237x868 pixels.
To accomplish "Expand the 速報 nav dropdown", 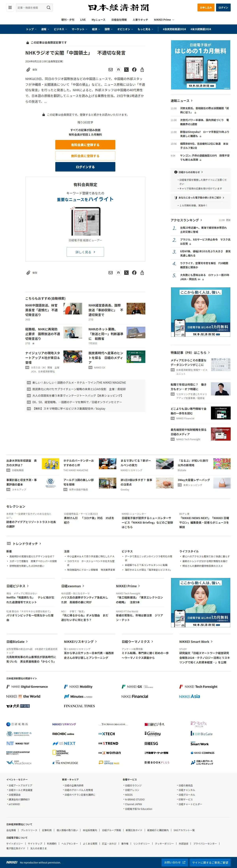I will (45, 29).
